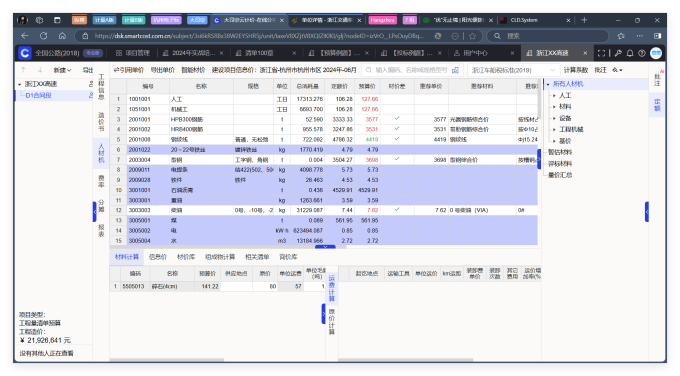This screenshot has width=680, height=376.
Task: Click the 智能材价 button
Action: click(193, 70)
